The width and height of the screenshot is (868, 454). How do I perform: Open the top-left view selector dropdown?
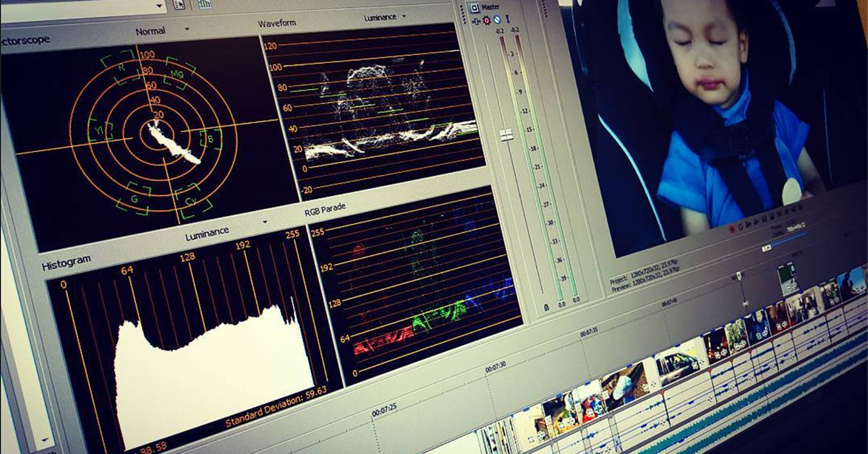click(x=161, y=6)
